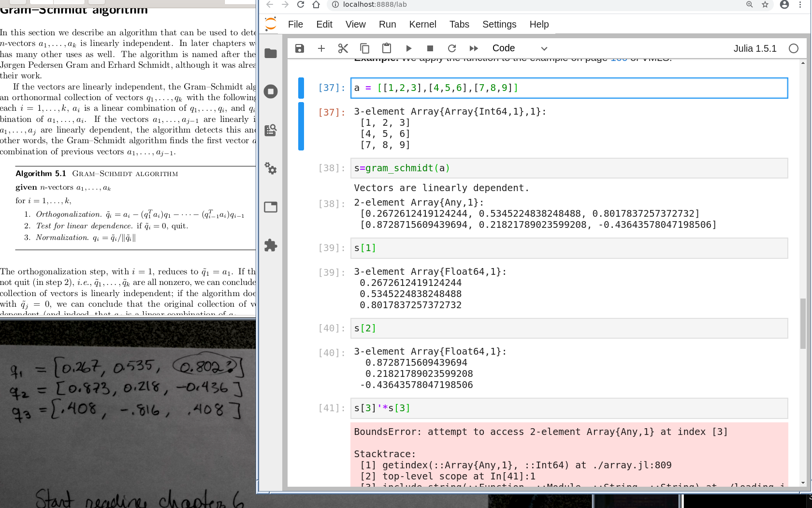This screenshot has width=812, height=508.
Task: Interrupt the kernel with stop button
Action: pos(430,48)
